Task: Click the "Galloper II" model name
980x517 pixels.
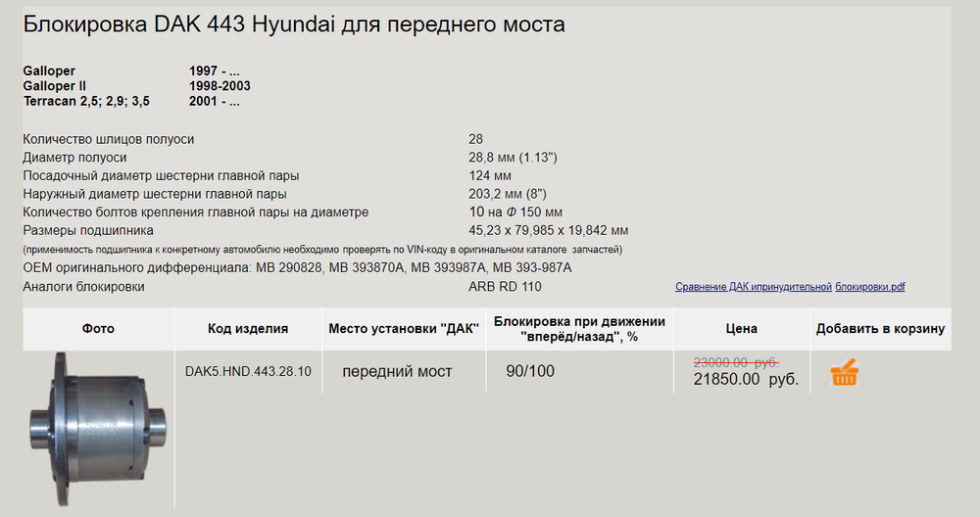Action: 55,86
